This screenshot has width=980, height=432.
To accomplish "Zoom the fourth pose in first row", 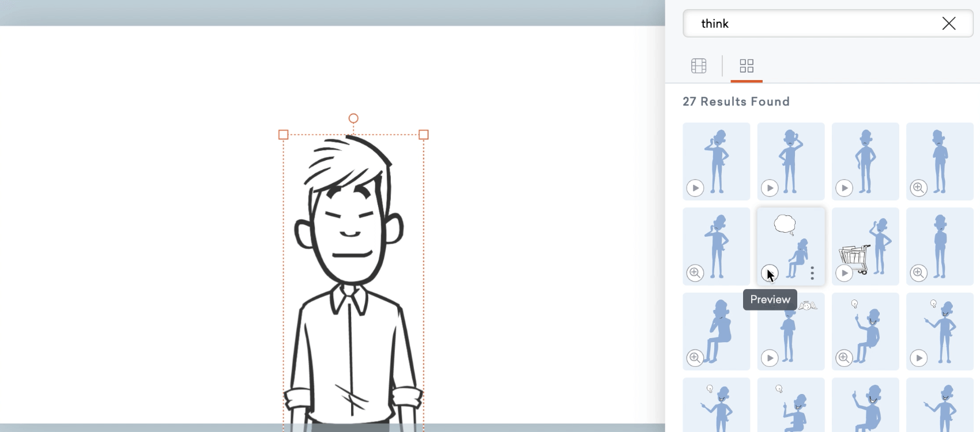I will [918, 188].
